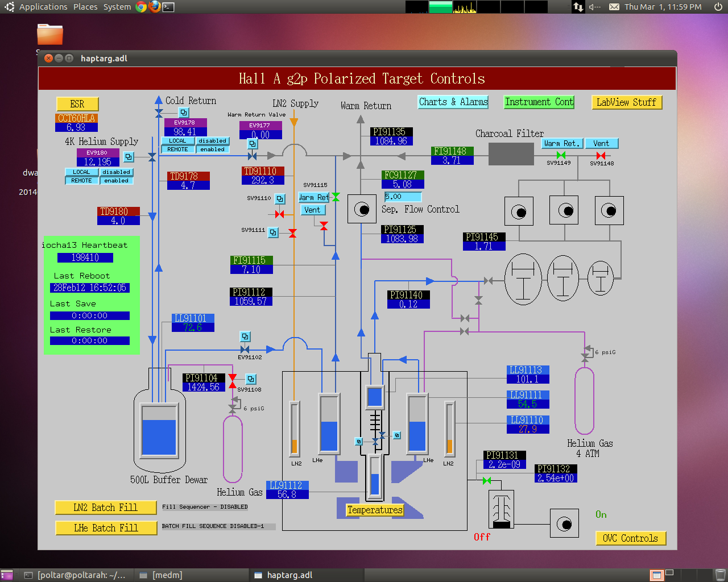
Task: Open ESR related display menu
Action: coord(77,104)
